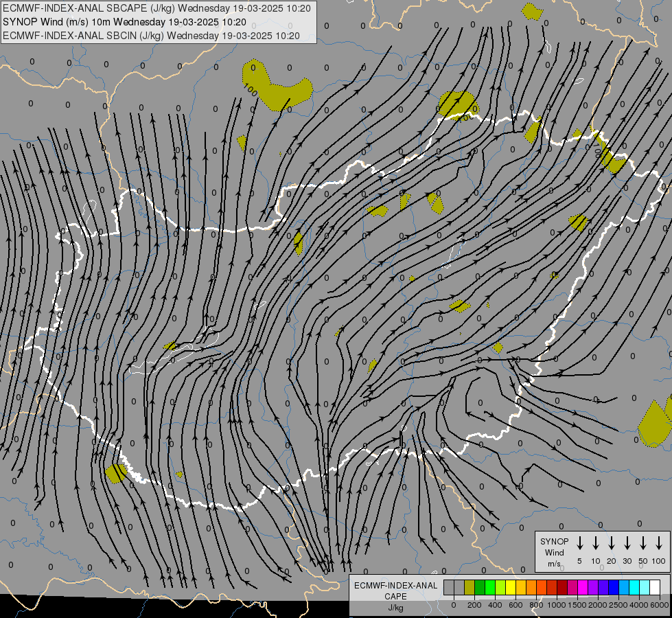Click the 2000 tick label in CAPE legend
The image size is (672, 618).
[x=598, y=605]
